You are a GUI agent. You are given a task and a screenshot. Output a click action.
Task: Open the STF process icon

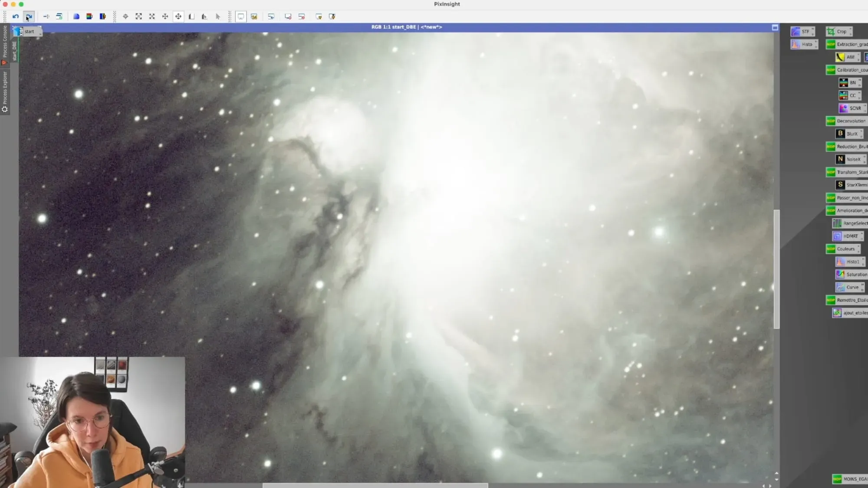coord(802,32)
